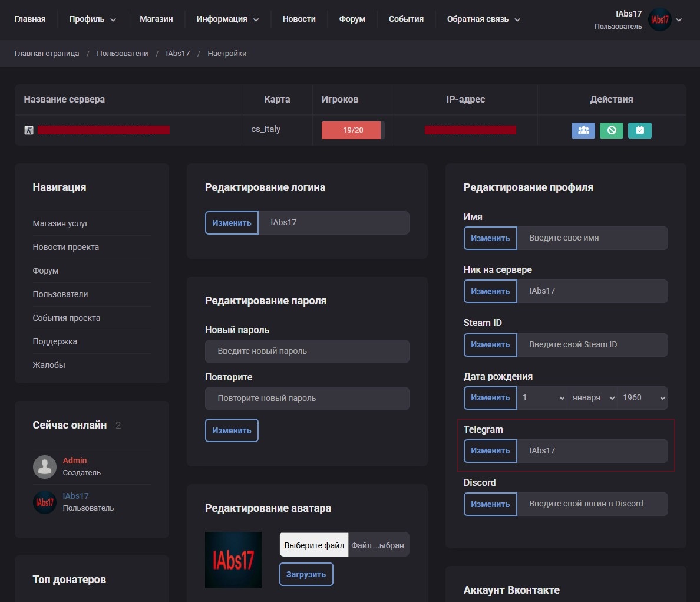700x602 pixels.
Task: Click Изменить for the Telegram field
Action: (x=490, y=451)
